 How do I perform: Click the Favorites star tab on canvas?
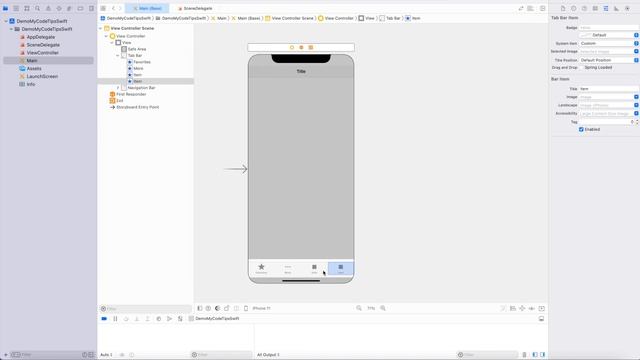coord(261,268)
